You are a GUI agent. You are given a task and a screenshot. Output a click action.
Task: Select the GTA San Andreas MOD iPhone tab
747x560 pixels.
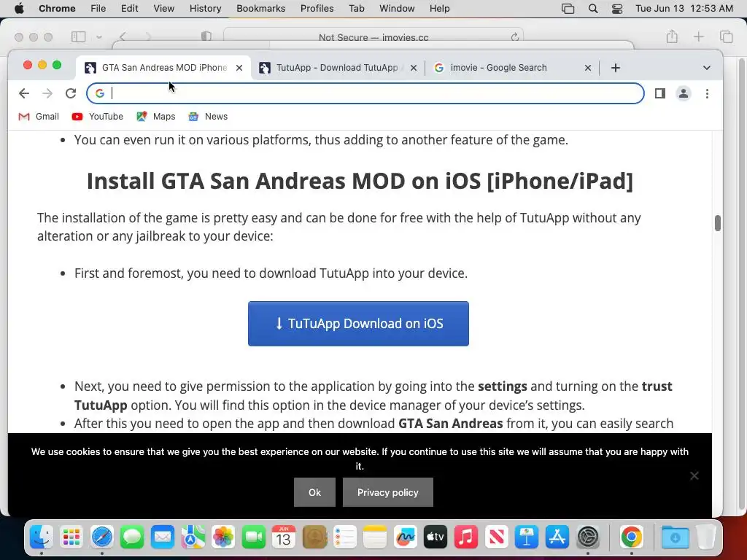point(163,68)
